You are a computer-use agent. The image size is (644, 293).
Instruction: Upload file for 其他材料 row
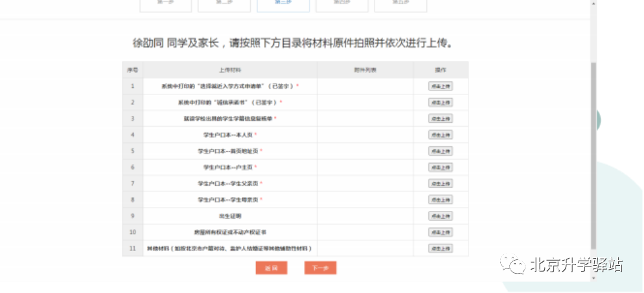pos(441,248)
